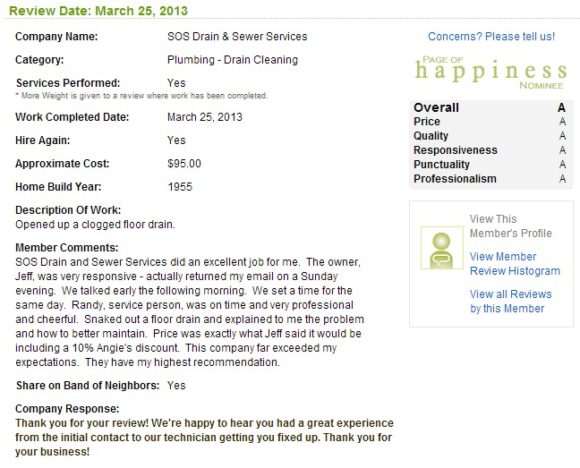
Task: Open View Member Review Histogram link
Action: point(515,264)
